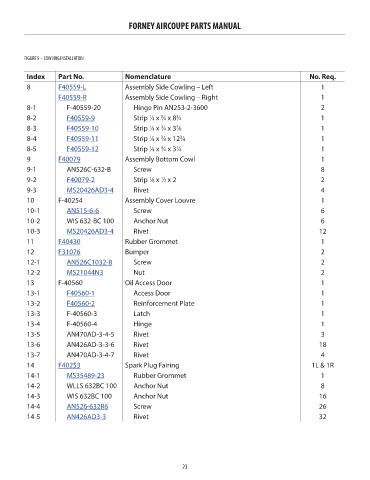Open MS20426AD3-4 rivet link under index 9-3
The width and height of the screenshot is (370, 480).
90,190
